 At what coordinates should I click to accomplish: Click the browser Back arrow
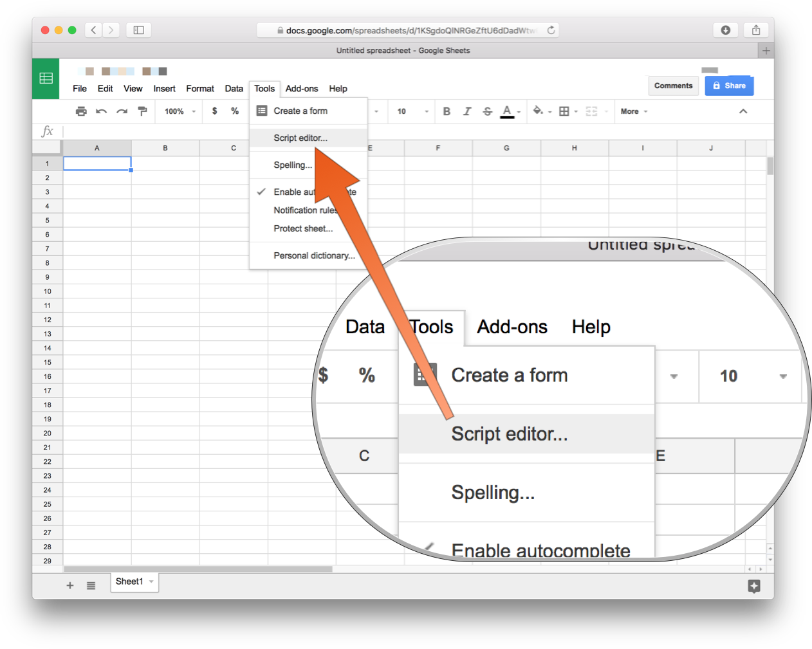click(93, 30)
